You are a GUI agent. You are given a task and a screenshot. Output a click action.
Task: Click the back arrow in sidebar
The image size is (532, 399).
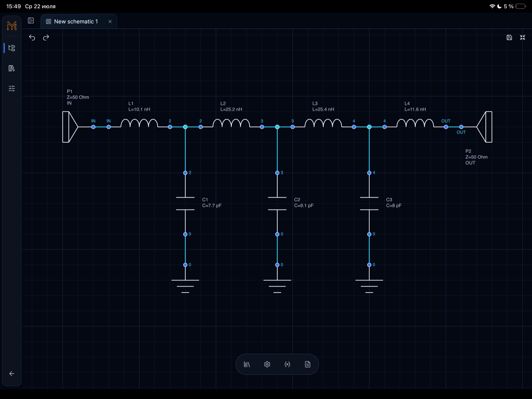[12, 374]
